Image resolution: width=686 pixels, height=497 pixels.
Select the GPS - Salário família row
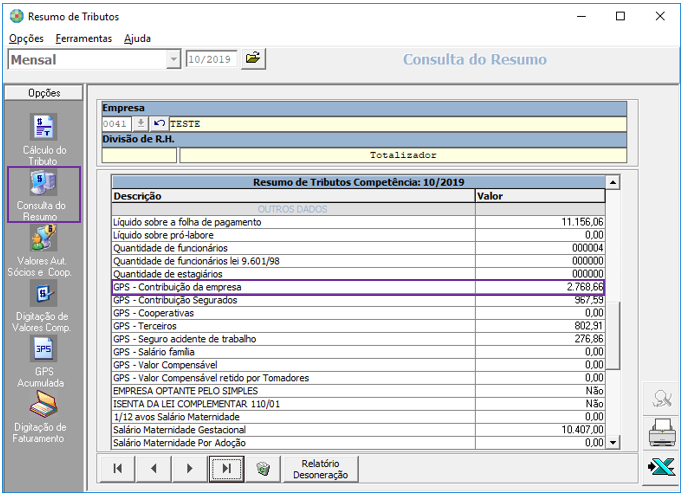coord(358,352)
